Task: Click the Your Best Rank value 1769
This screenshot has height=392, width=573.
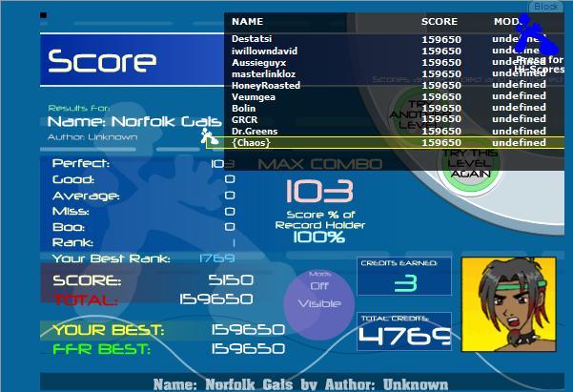Action: click(216, 258)
